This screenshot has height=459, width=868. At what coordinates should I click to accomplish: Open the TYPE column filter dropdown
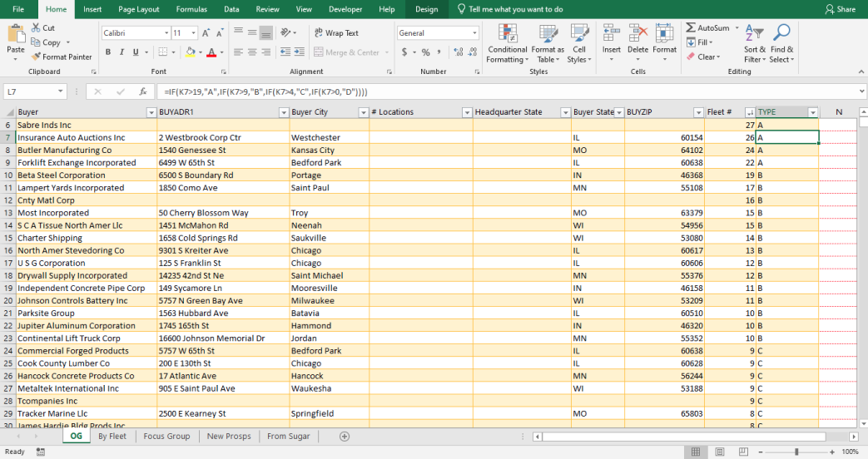(812, 112)
